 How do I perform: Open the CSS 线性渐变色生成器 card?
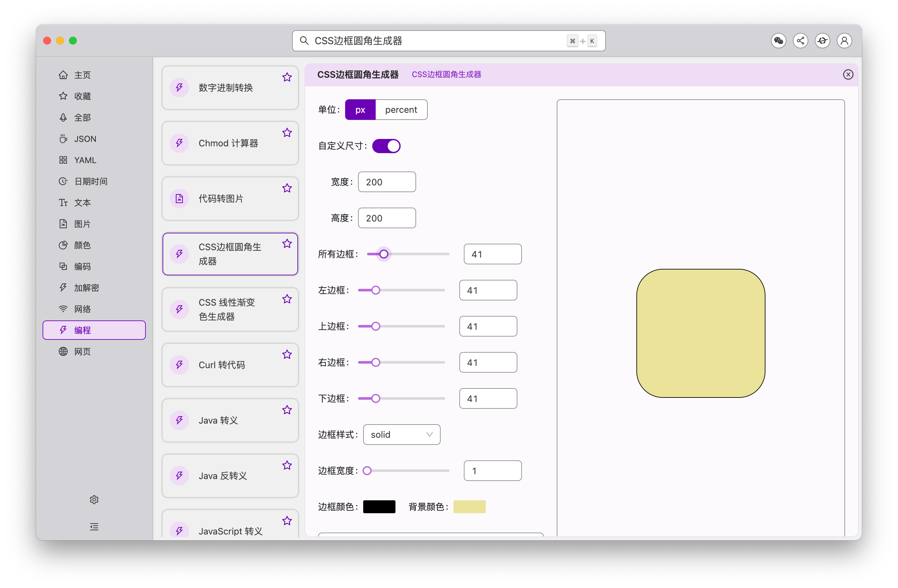point(230,309)
